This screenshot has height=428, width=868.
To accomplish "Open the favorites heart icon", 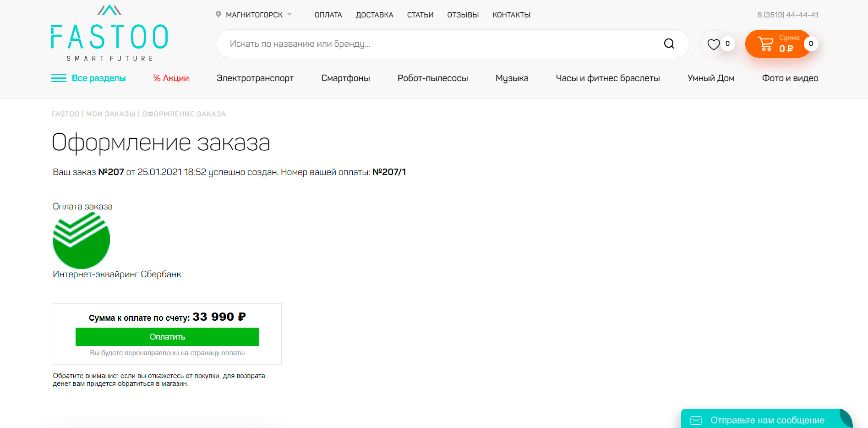I will click(x=714, y=44).
